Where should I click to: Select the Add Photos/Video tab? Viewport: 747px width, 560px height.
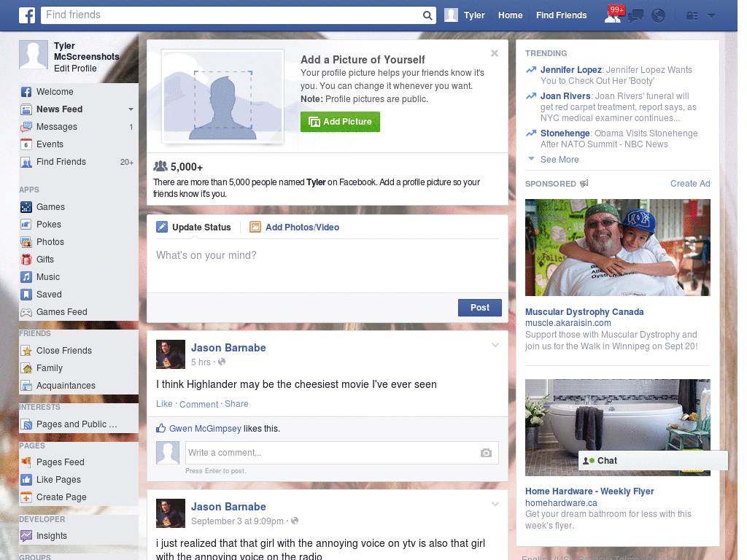(295, 227)
